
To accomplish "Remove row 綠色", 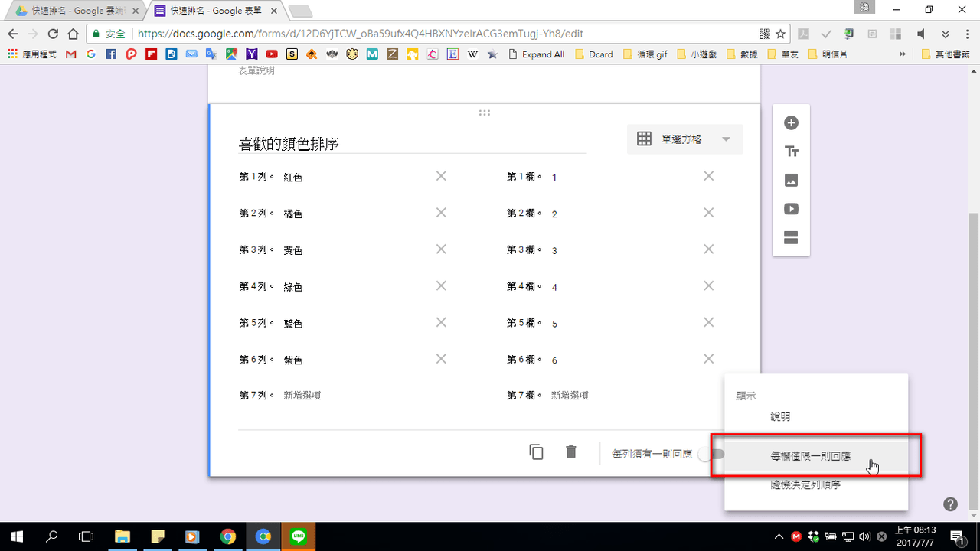I will [x=441, y=285].
